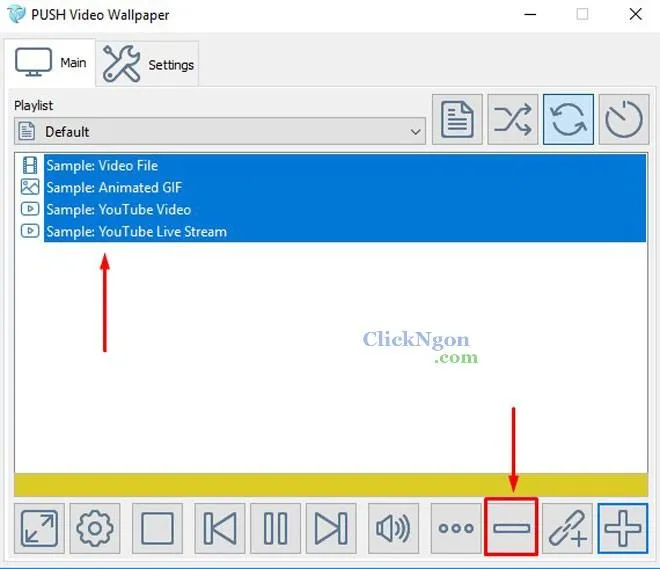The height and width of the screenshot is (569, 660).
Task: Click the image icon beside Animated GIF
Action: click(30, 187)
